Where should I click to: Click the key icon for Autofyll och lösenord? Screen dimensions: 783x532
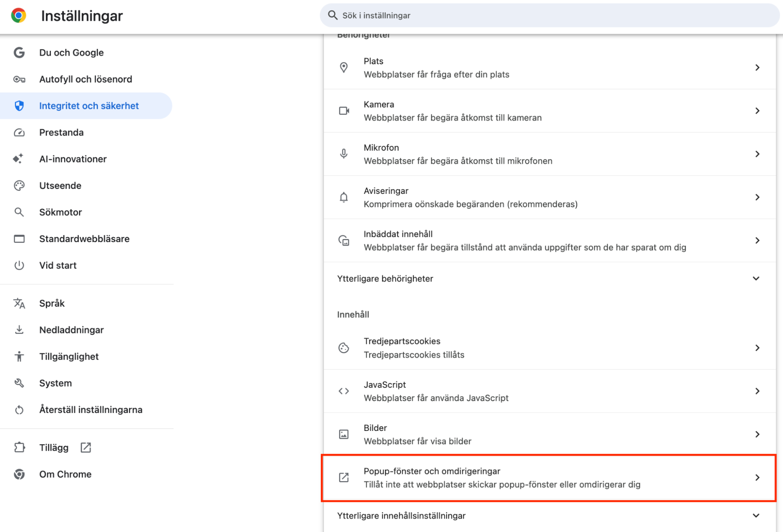(19, 79)
